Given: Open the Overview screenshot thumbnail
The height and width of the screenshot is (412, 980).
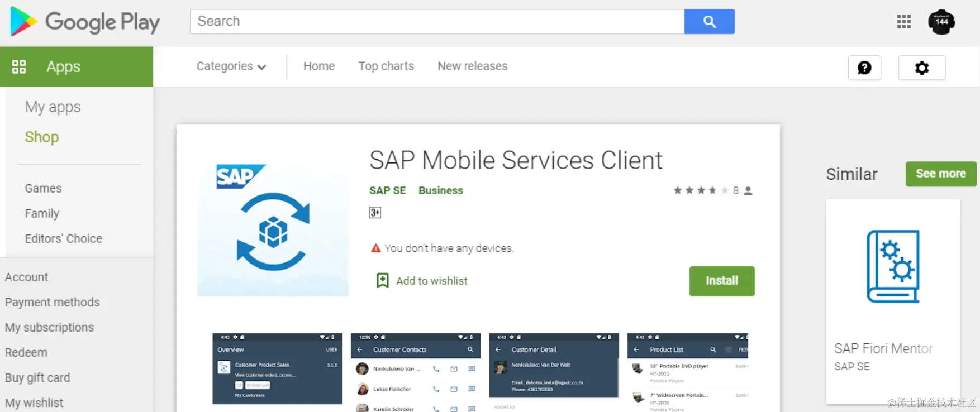Looking at the screenshot, I should [x=277, y=368].
